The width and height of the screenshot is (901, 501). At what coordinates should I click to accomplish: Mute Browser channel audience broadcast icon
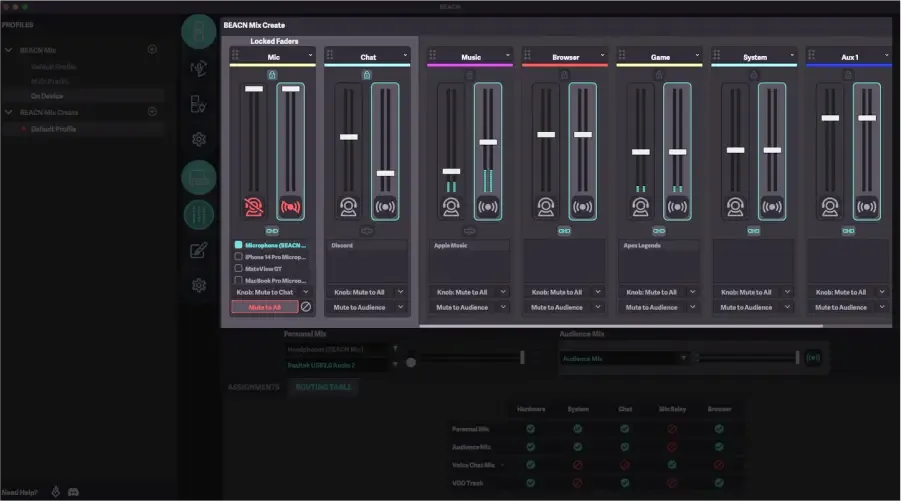583,207
